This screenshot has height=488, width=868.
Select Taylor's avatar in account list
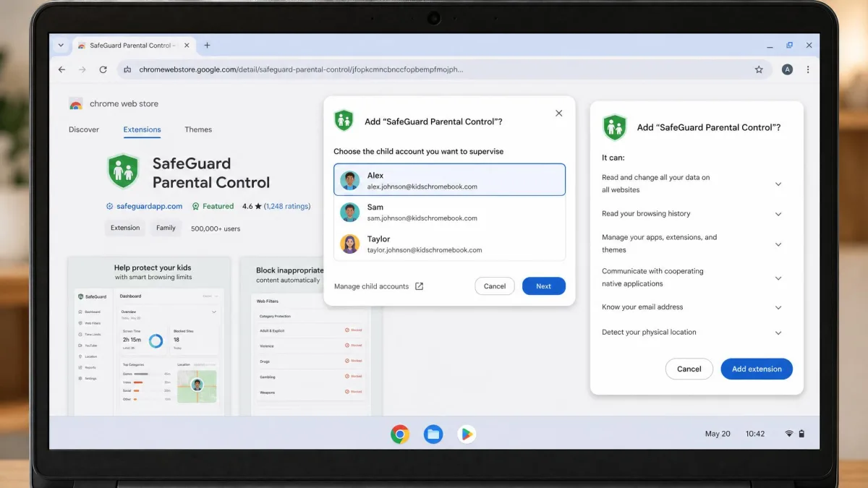coord(350,244)
